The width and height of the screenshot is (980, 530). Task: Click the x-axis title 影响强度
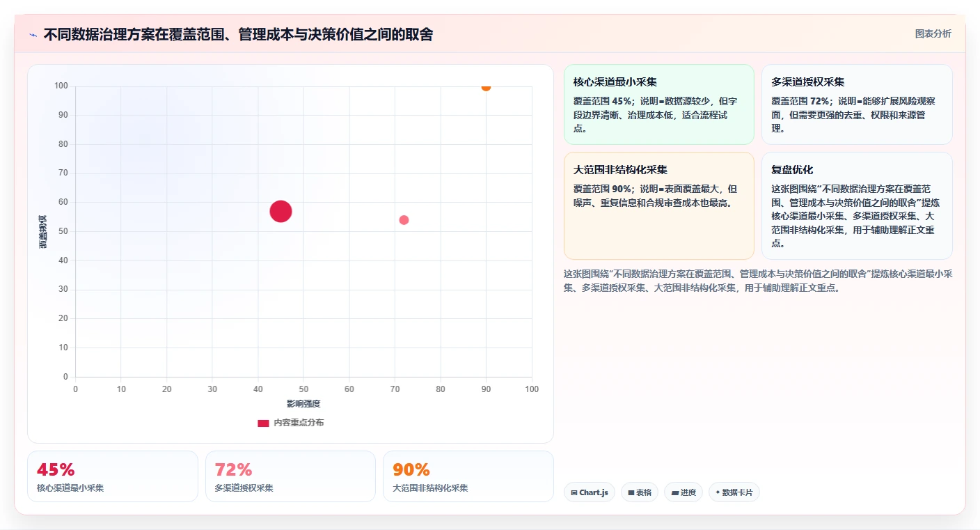tap(303, 404)
